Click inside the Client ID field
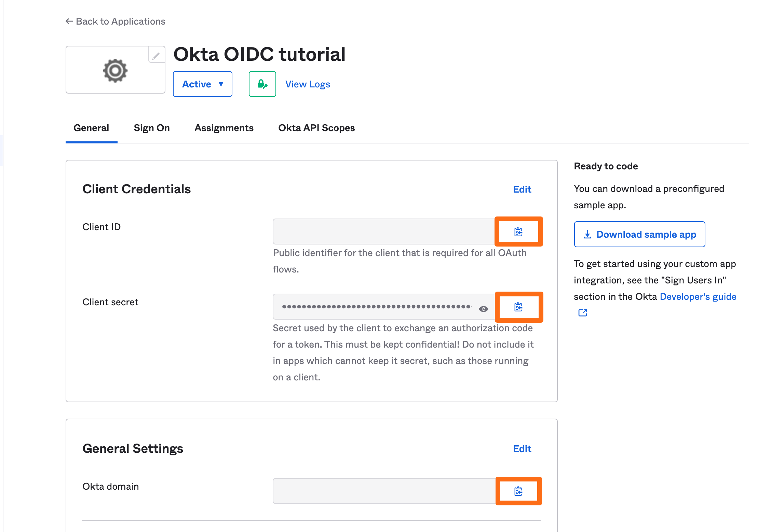 pyautogui.click(x=383, y=232)
